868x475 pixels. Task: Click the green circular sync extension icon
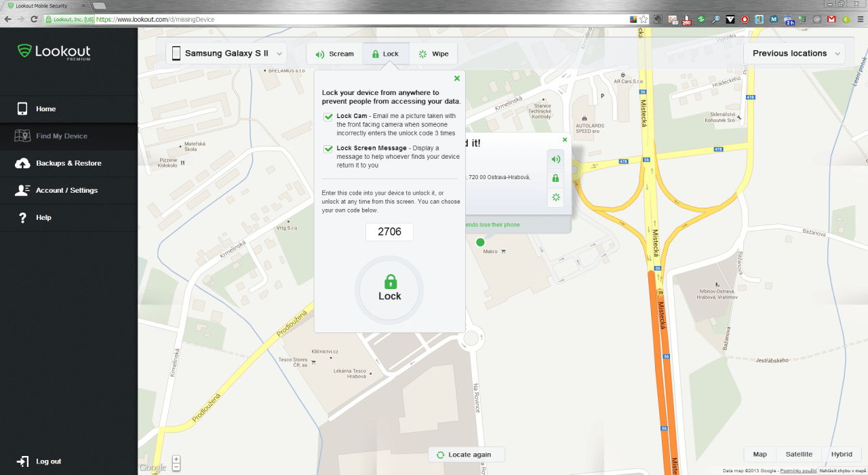[701, 20]
